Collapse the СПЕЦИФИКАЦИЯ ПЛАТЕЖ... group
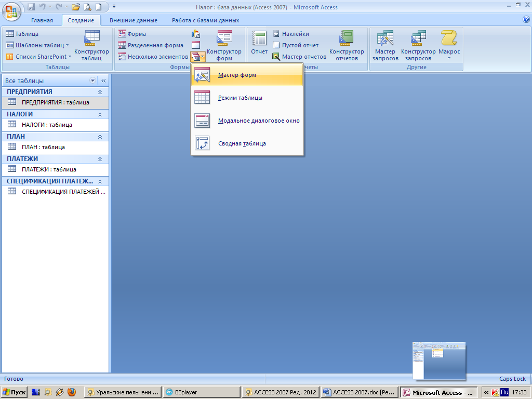This screenshot has height=399, width=532. [x=100, y=181]
